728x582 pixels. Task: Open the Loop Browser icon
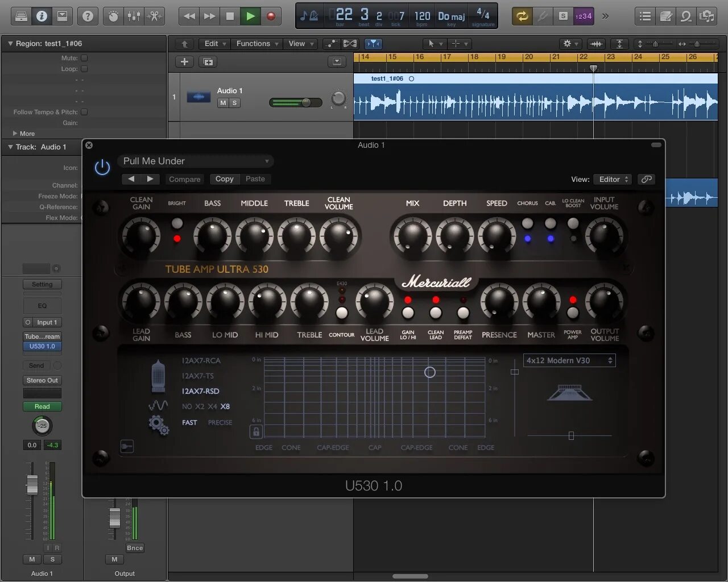click(x=686, y=16)
